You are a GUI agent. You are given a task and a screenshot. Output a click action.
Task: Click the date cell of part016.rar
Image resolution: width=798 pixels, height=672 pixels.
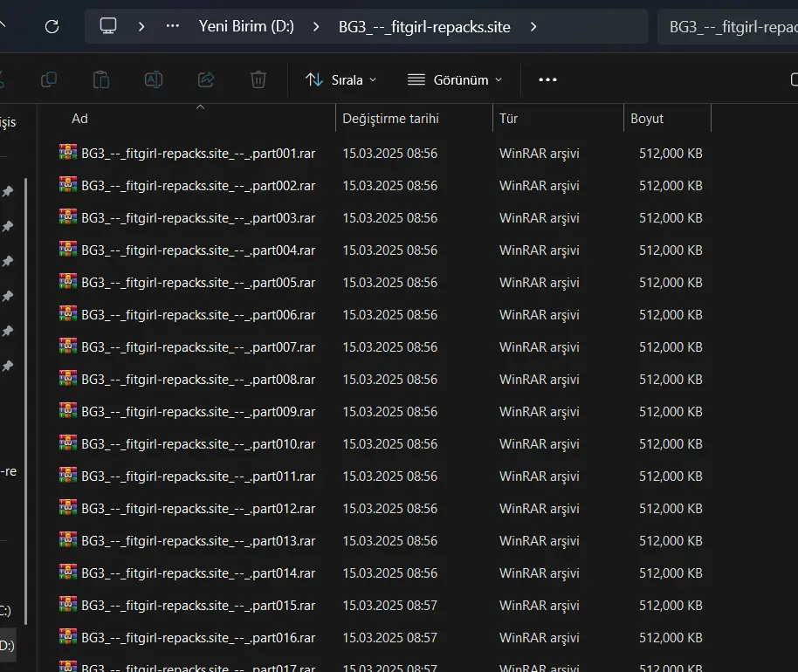(x=390, y=638)
